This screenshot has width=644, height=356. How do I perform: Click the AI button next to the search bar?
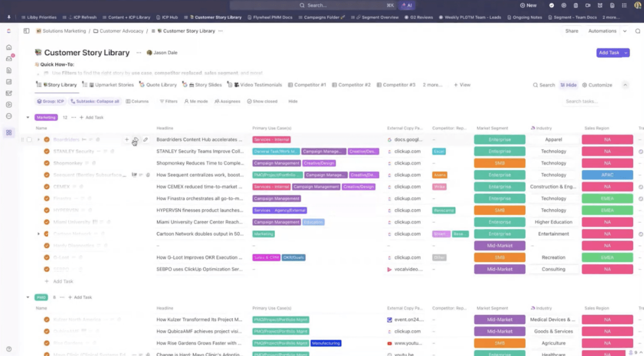point(407,6)
